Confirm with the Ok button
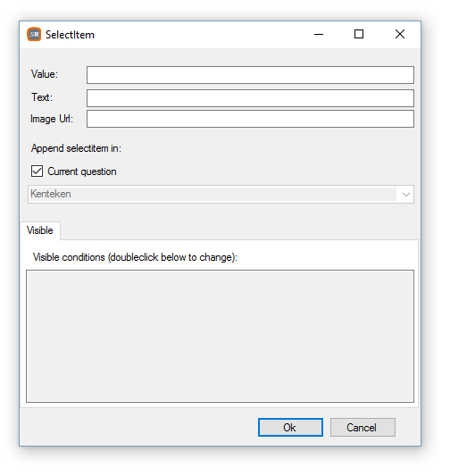 pos(290,428)
